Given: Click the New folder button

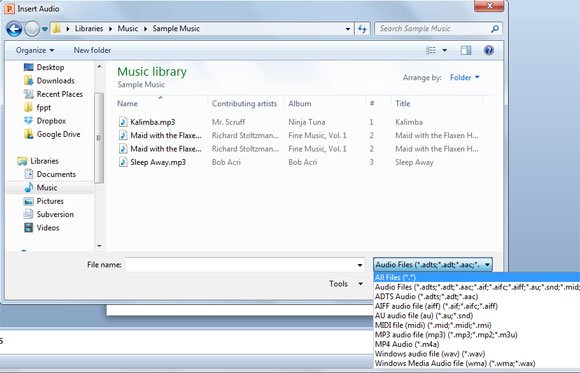Looking at the screenshot, I should coord(92,50).
